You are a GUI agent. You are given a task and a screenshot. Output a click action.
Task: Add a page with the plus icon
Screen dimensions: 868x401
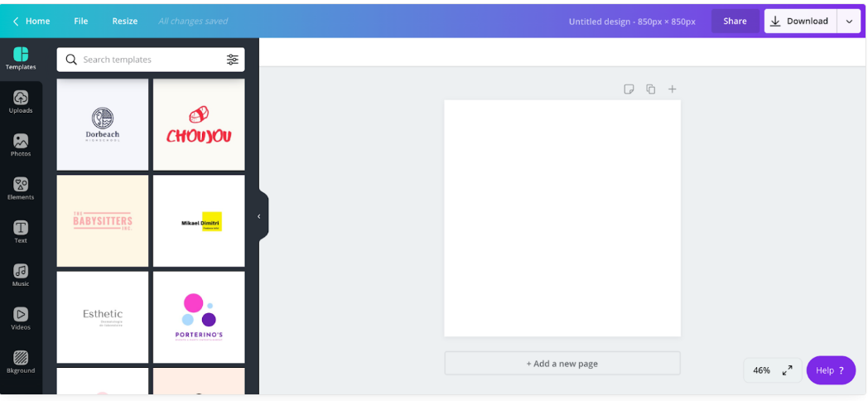pyautogui.click(x=673, y=89)
